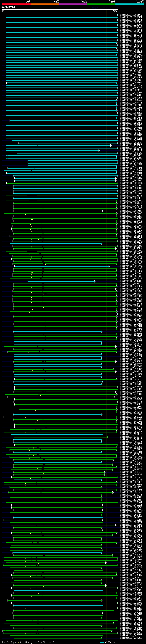
Task: Select hit label UniRef100_Q9SDP1
Action: [x=131, y=58]
